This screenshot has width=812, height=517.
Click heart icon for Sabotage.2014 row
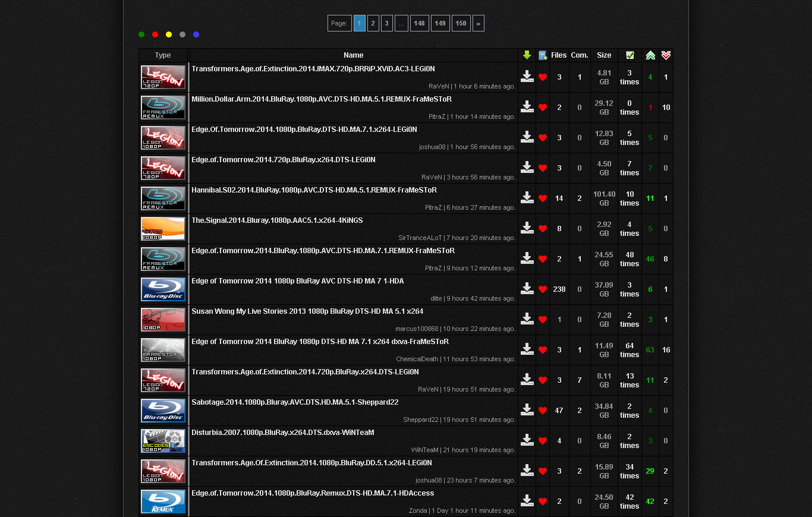tap(543, 411)
